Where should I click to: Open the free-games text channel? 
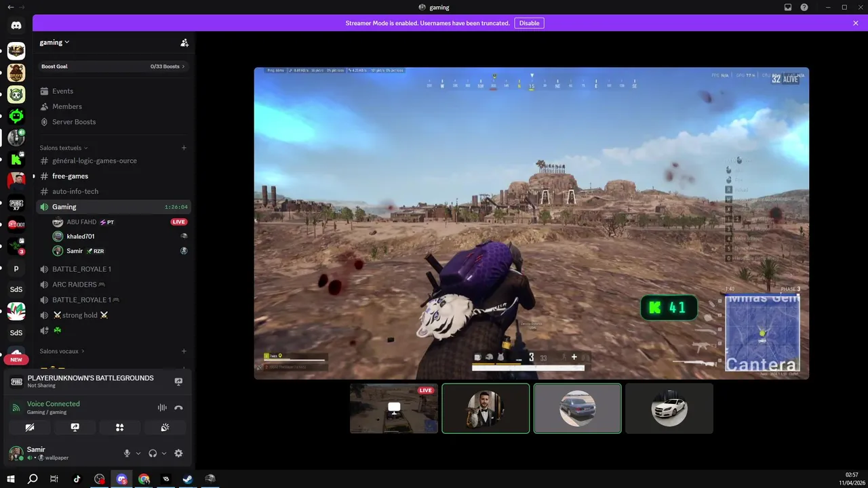point(113,176)
